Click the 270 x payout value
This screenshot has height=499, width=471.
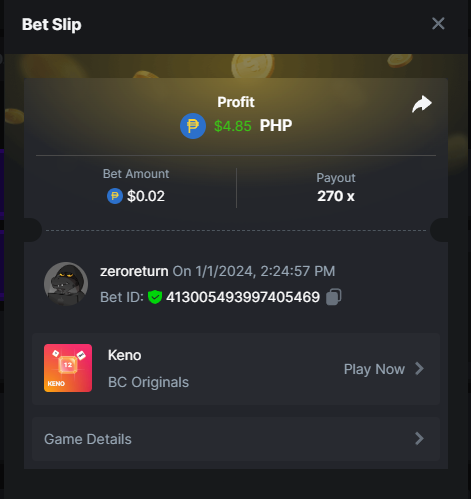point(336,196)
